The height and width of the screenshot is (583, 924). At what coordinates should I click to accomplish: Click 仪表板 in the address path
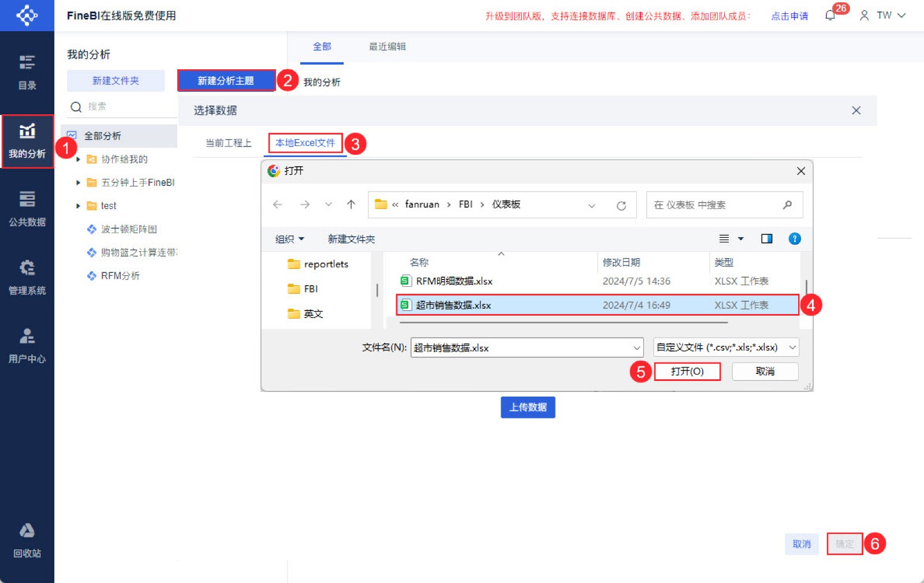point(506,204)
